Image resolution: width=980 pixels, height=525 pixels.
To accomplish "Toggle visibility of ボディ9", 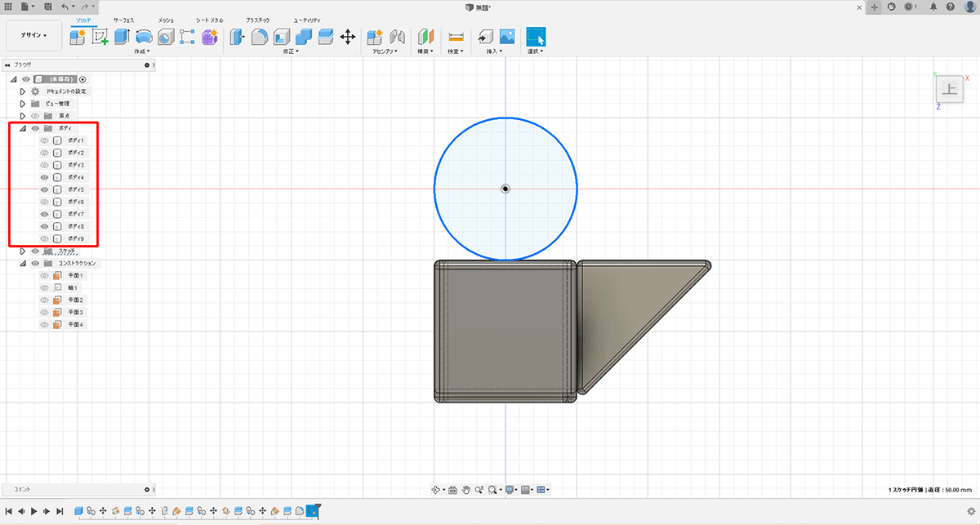I will point(45,238).
